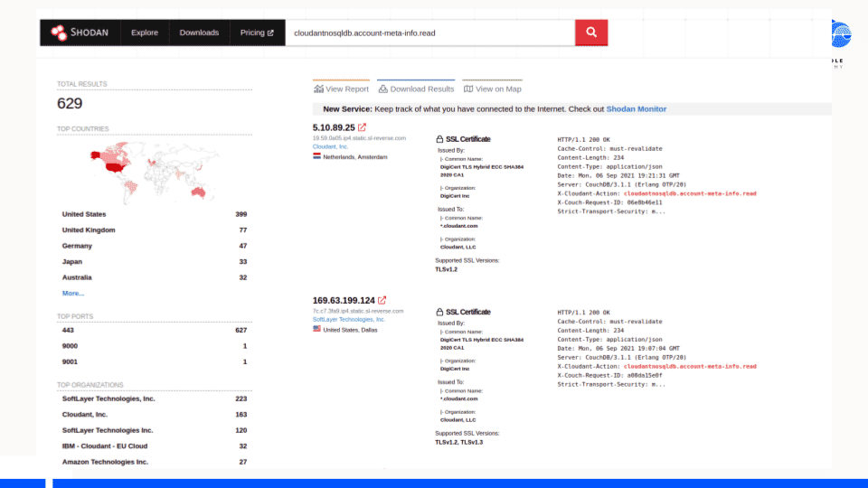
Task: Filter by port 9000
Action: point(155,346)
